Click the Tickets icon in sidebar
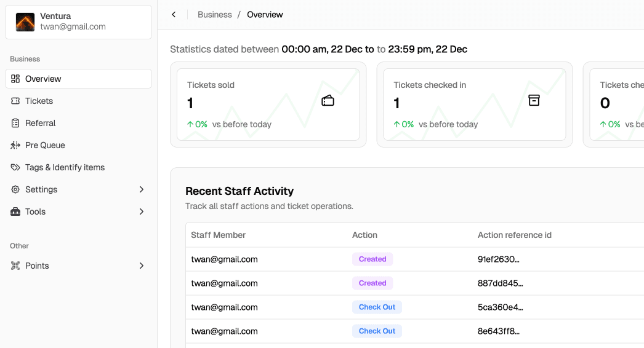This screenshot has width=644, height=348. coord(15,101)
